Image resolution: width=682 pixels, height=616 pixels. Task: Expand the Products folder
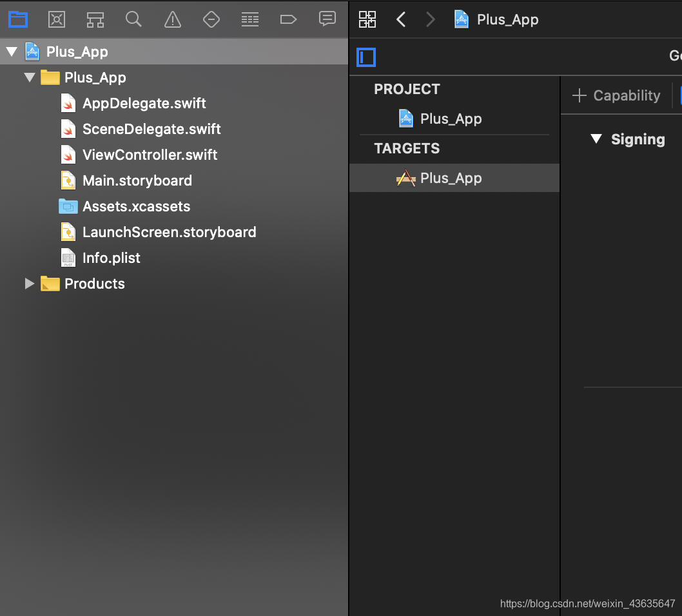pyautogui.click(x=30, y=284)
